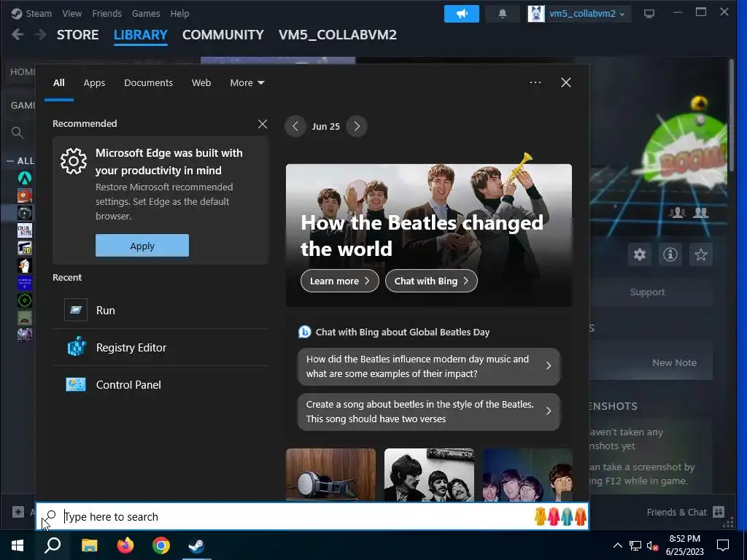Open Steam notifications bell
This screenshot has height=560, width=747.
502,14
